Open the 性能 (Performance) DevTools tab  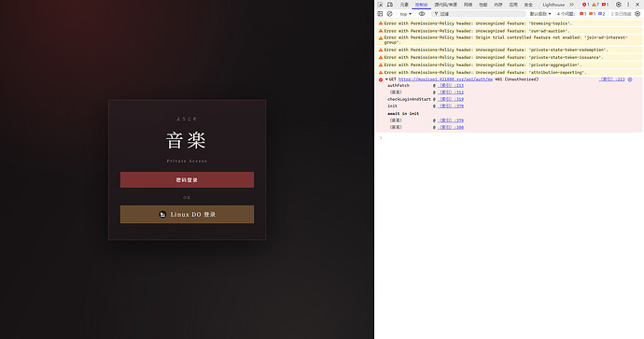tap(483, 5)
